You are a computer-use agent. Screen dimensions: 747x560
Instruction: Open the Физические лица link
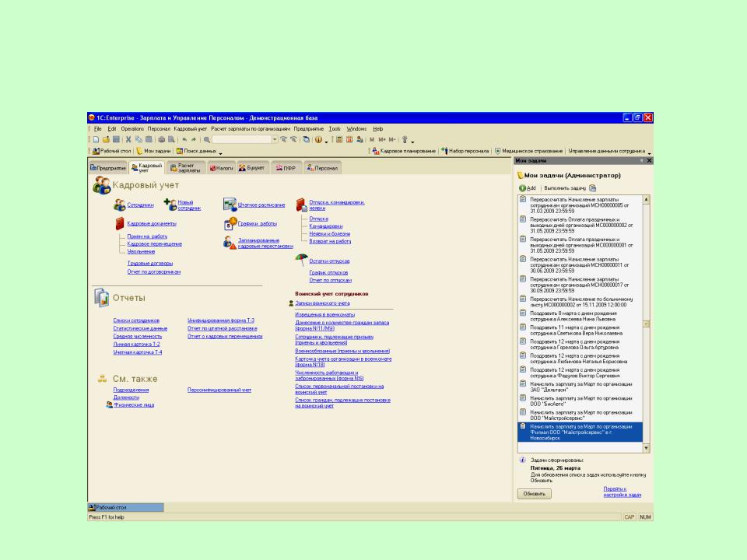134,404
